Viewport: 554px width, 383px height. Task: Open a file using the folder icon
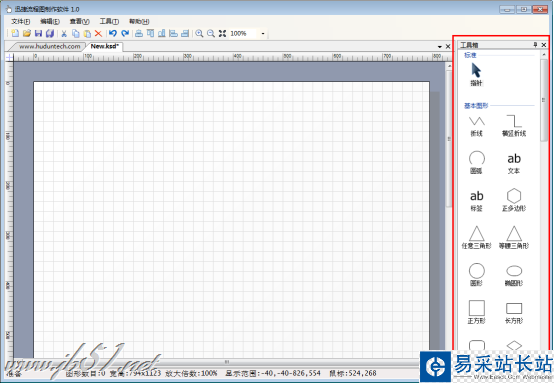pos(27,33)
